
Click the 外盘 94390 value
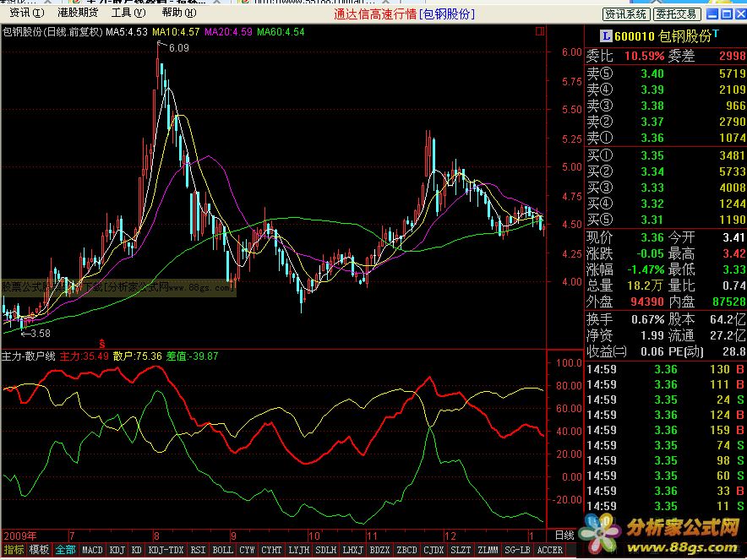(x=647, y=302)
